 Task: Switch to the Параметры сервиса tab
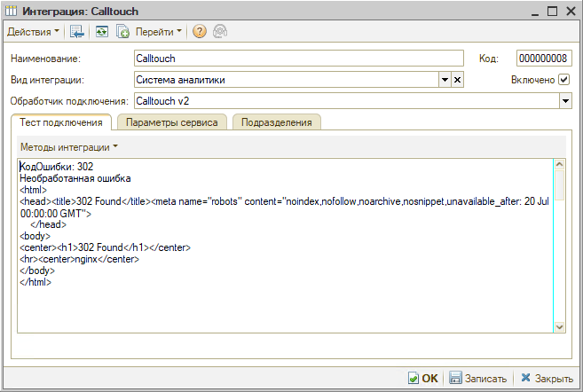click(172, 122)
